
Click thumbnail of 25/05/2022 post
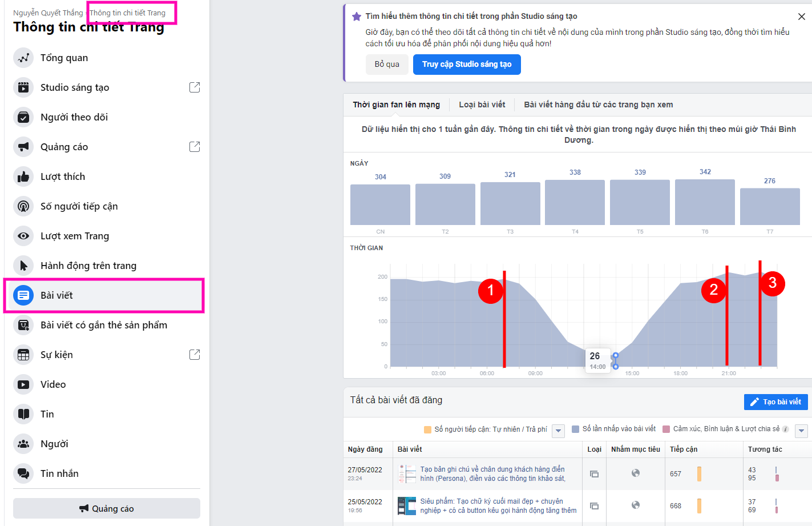(407, 506)
